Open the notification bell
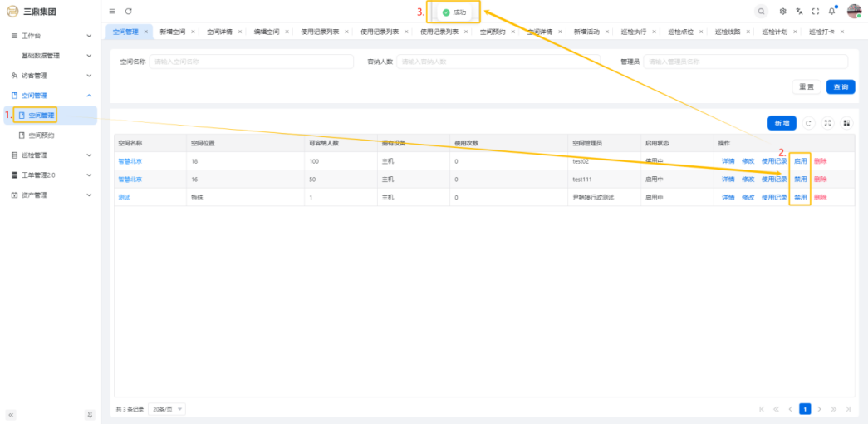 (x=831, y=12)
